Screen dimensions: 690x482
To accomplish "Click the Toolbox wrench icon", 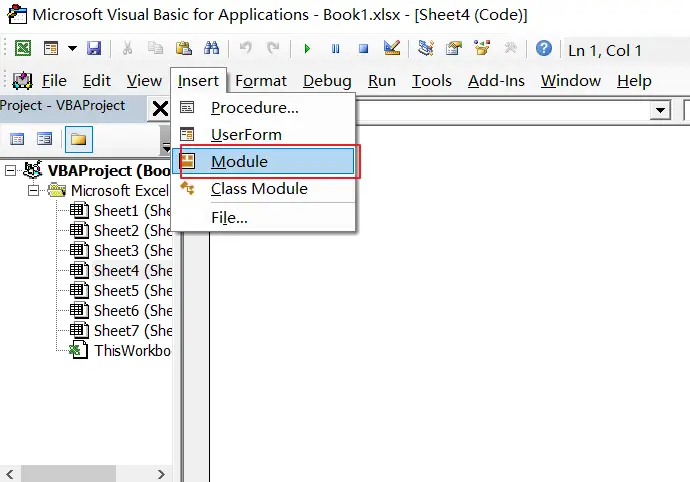I will pyautogui.click(x=510, y=48).
